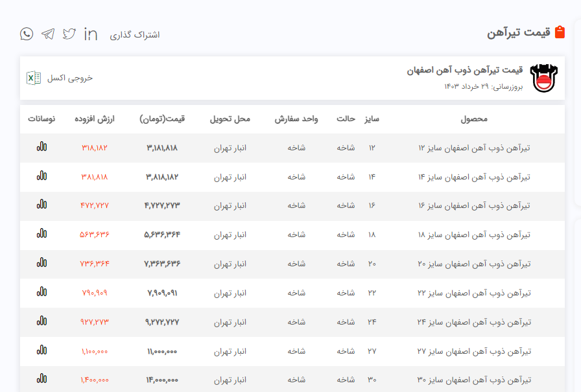Click the محصول column header

[x=473, y=119]
